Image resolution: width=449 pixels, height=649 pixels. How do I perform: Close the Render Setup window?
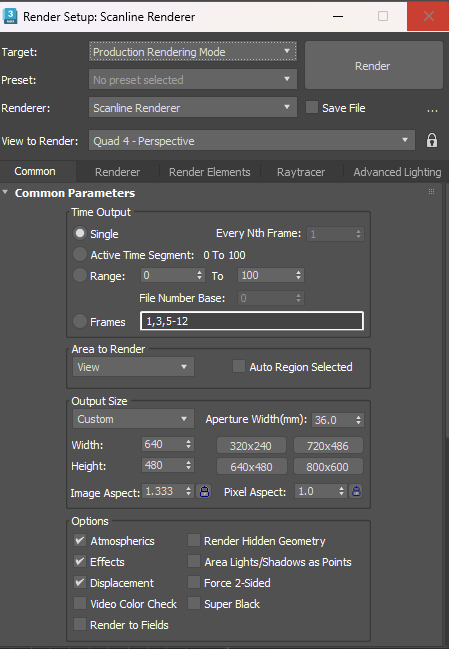coord(428,16)
